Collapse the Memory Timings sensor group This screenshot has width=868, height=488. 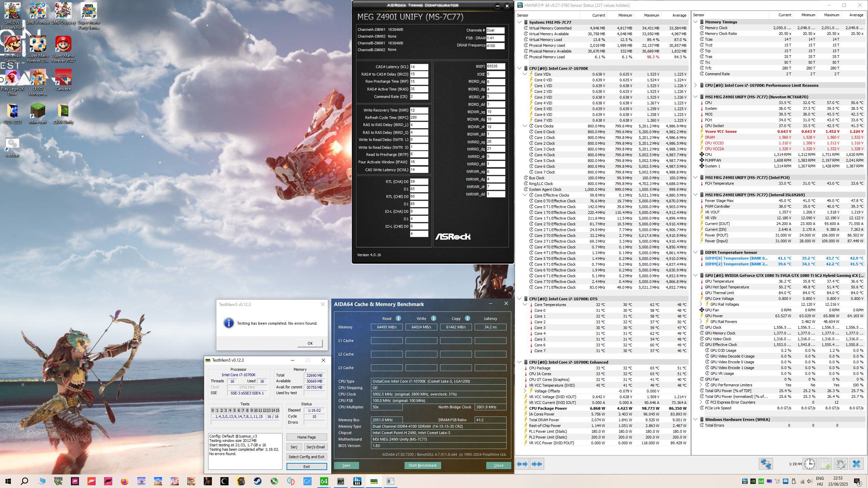(x=695, y=22)
